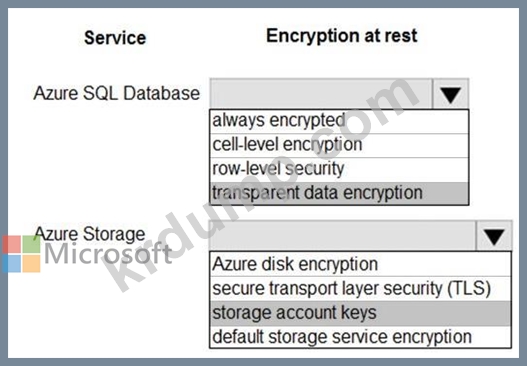This screenshot has width=527, height=366.
Task: Open the Azure SQL Database dropdown arrow
Action: click(450, 94)
